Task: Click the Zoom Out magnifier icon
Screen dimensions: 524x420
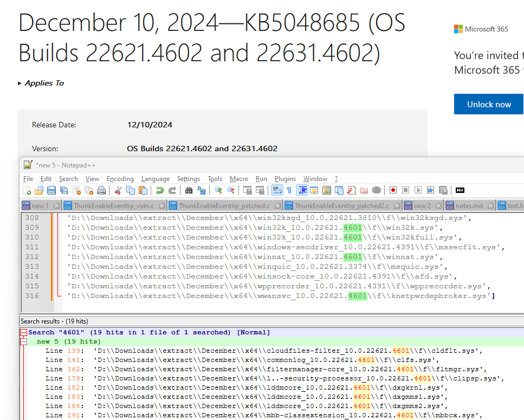Action: (231, 190)
